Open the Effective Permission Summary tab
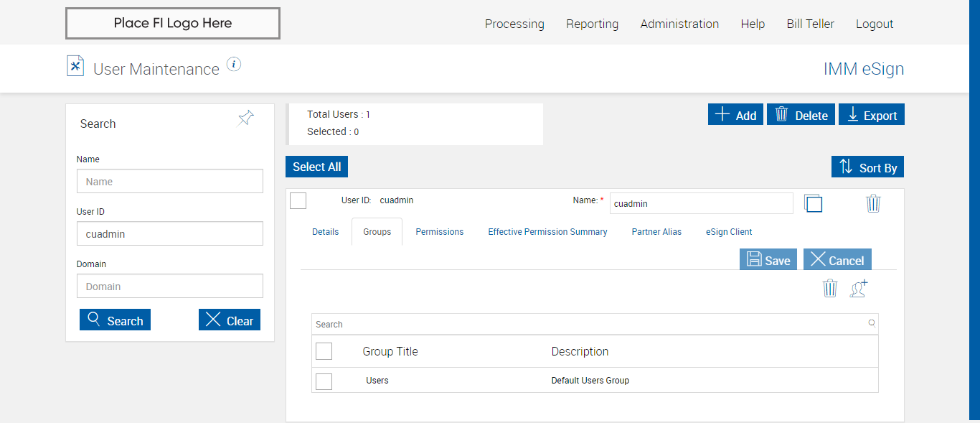 (547, 232)
